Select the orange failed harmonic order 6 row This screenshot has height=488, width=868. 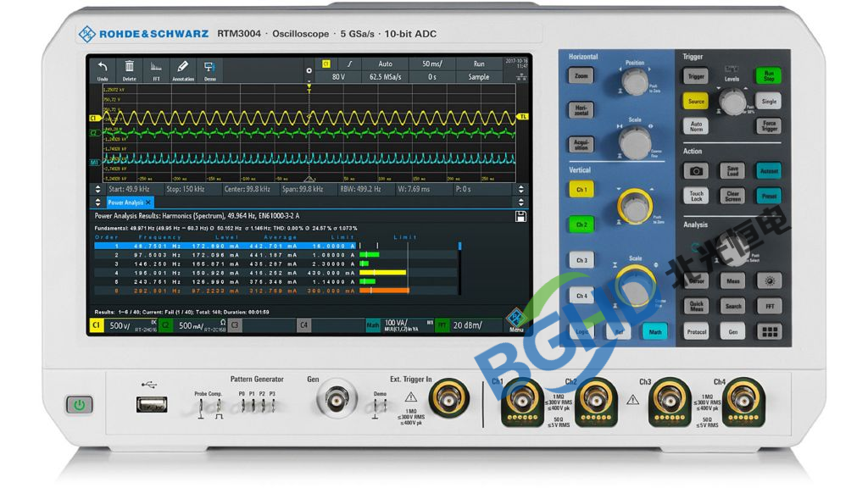tap(277, 291)
